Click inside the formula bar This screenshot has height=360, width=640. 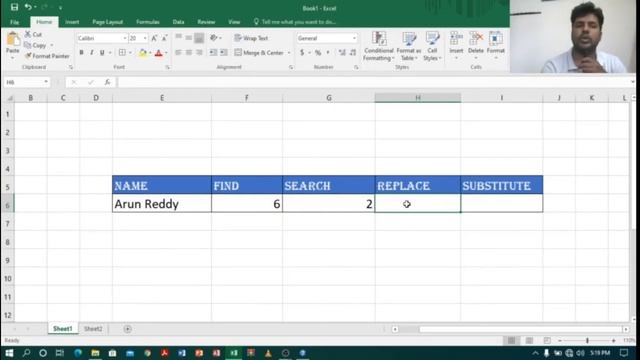(373, 82)
